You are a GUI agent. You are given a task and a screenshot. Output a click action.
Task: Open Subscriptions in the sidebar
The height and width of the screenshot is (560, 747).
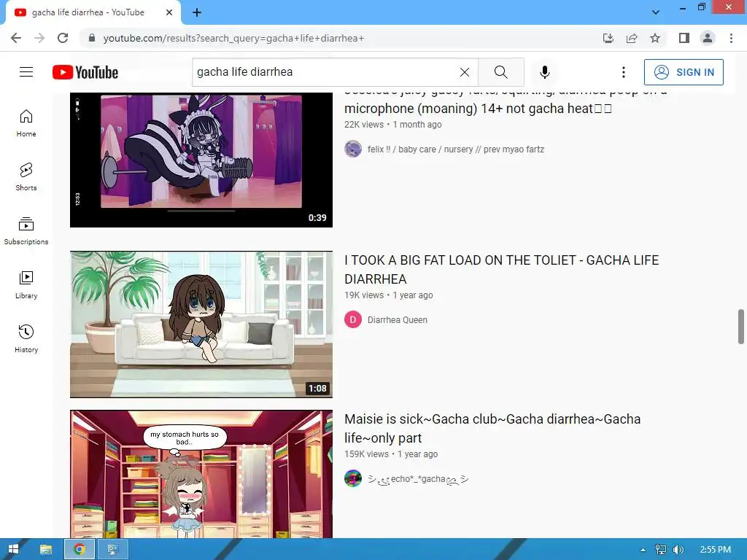coord(26,231)
